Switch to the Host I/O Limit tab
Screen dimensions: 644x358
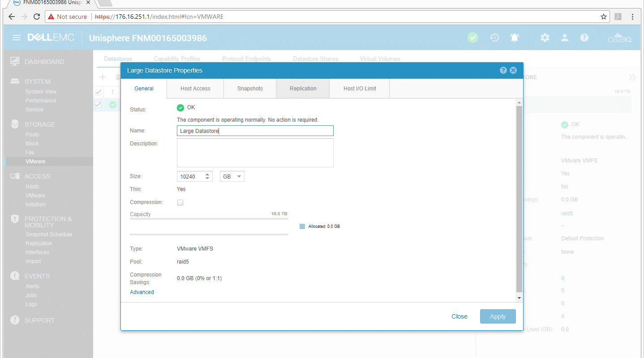point(360,89)
